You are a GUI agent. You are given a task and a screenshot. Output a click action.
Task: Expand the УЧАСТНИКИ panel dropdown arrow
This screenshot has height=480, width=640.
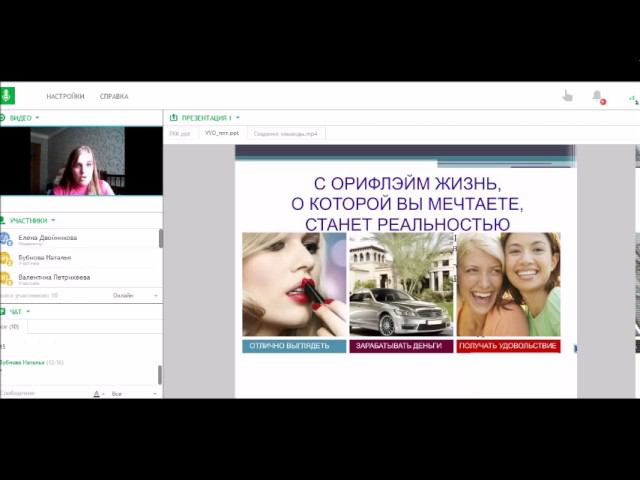pyautogui.click(x=53, y=220)
